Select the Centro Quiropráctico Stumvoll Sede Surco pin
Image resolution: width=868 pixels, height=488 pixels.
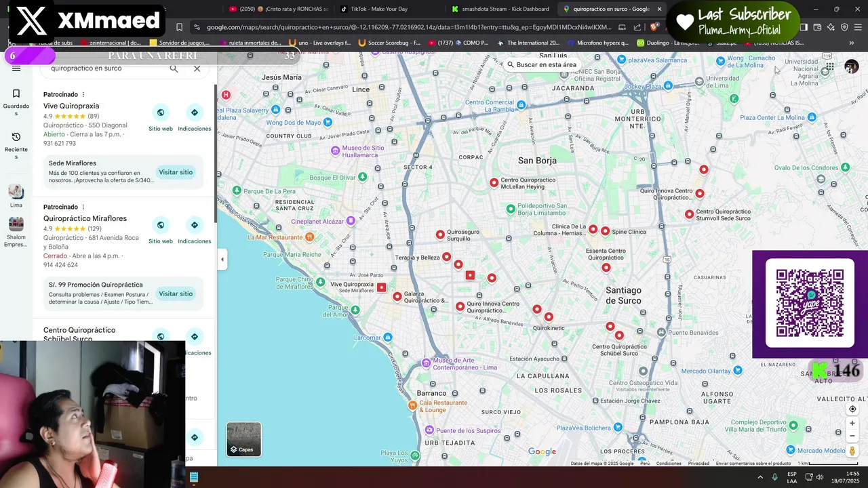tap(689, 214)
